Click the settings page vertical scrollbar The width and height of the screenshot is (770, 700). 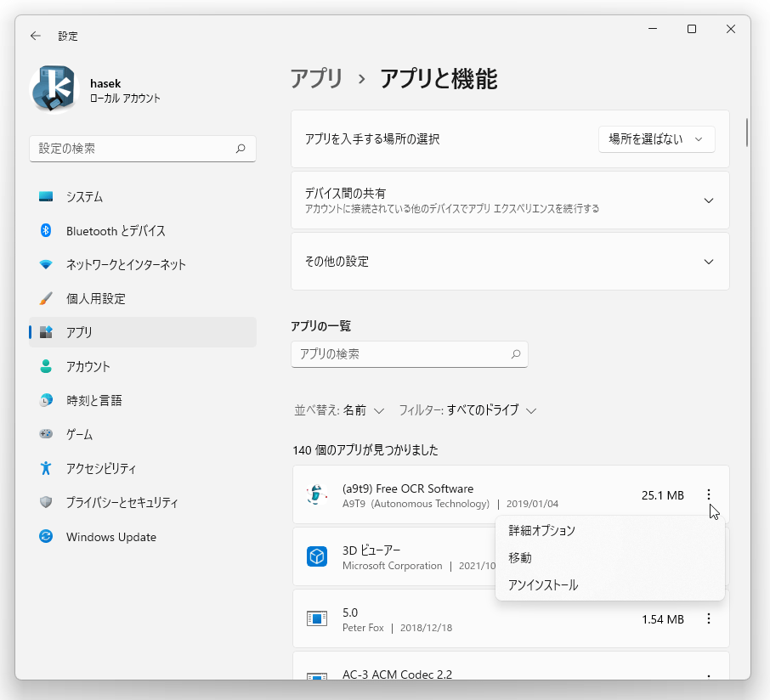[747, 133]
